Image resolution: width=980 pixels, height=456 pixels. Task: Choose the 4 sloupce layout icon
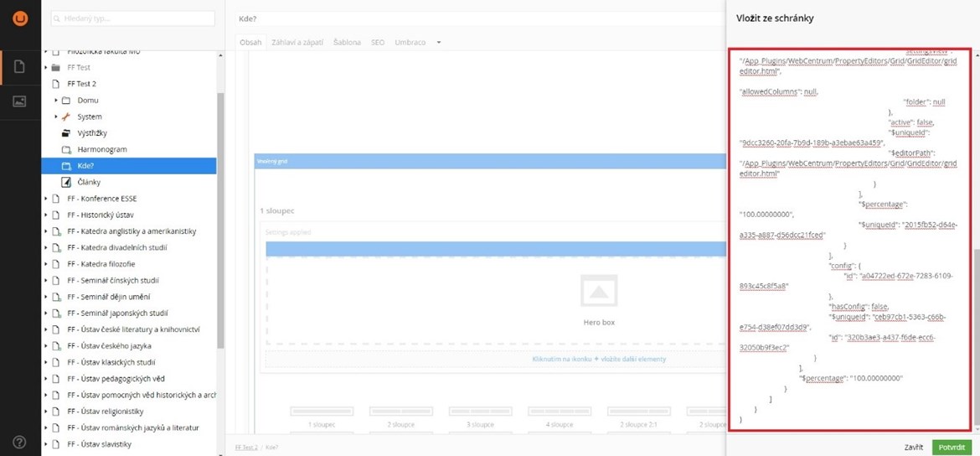pos(560,412)
